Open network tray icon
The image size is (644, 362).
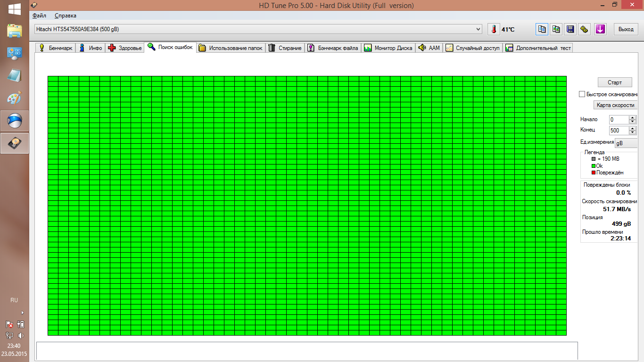pos(9,336)
